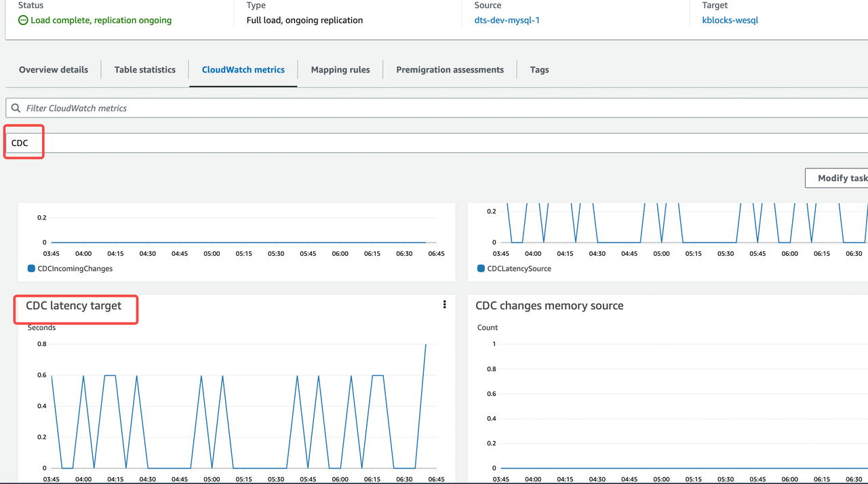The image size is (868, 484).
Task: Click the CDCIncomingChanges legend color swatch
Action: [31, 269]
